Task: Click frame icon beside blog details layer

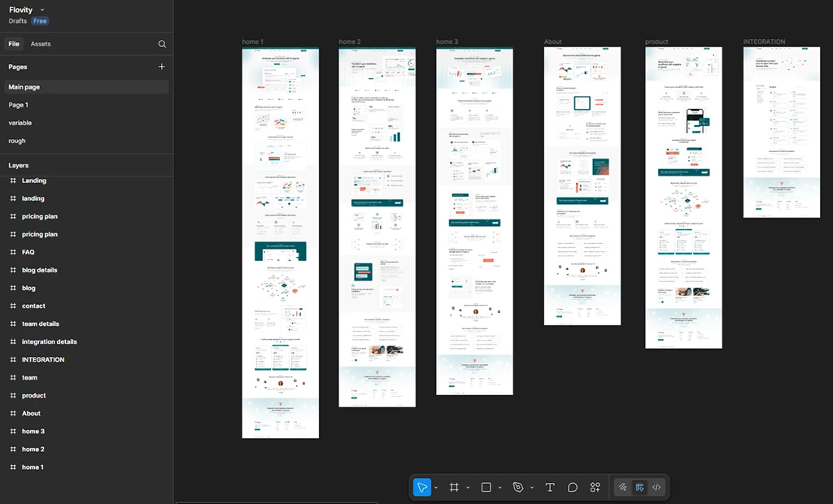Action: pos(13,270)
